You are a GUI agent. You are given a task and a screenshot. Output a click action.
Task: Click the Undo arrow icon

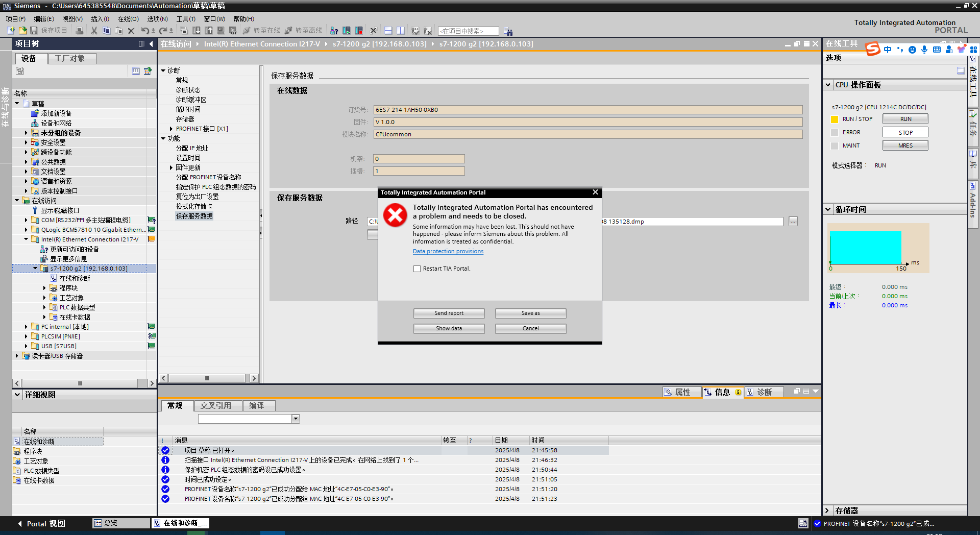coord(145,31)
